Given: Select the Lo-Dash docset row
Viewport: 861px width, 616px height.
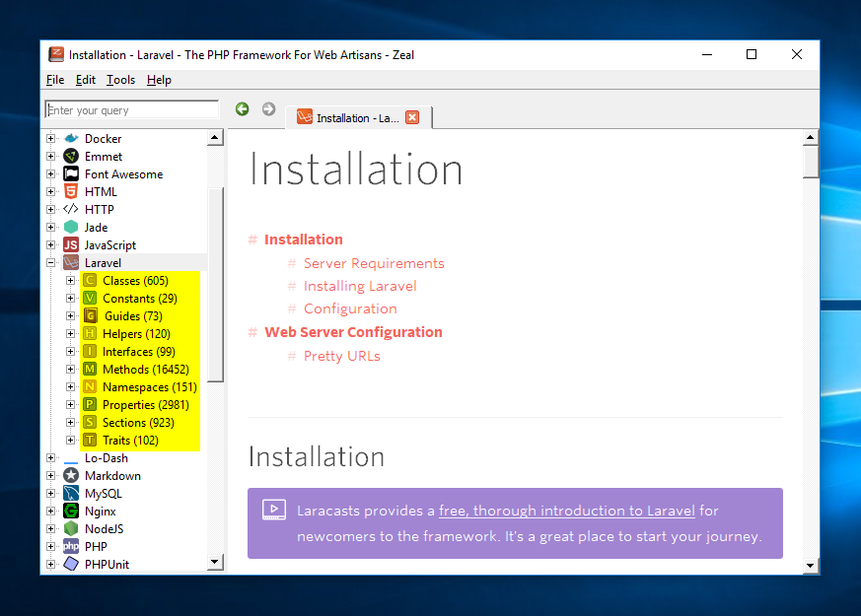Looking at the screenshot, I should click(106, 458).
